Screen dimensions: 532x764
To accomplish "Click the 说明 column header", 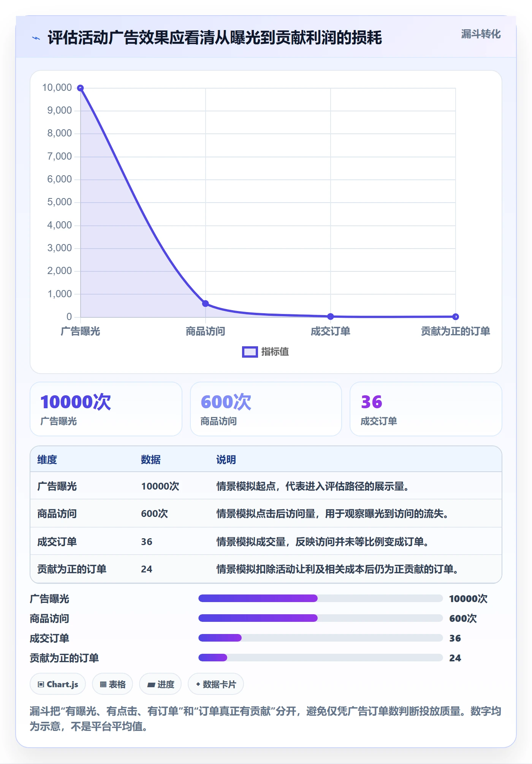I will point(226,460).
